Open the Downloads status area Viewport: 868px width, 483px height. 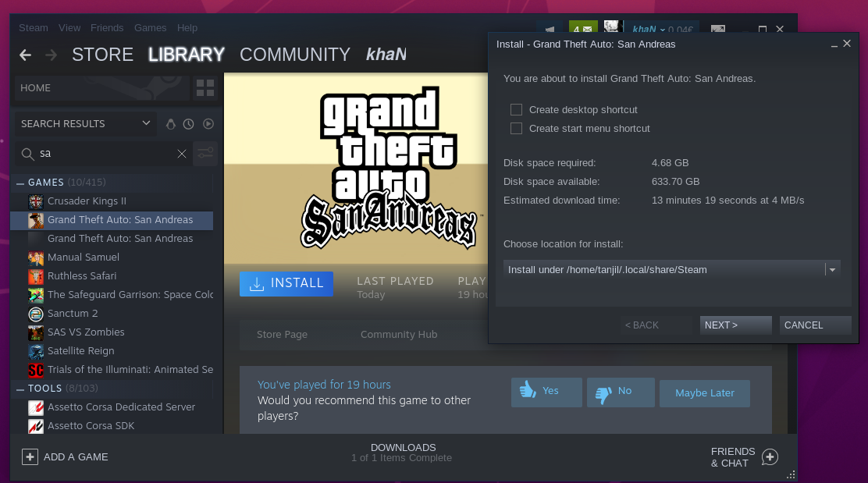coord(403,453)
